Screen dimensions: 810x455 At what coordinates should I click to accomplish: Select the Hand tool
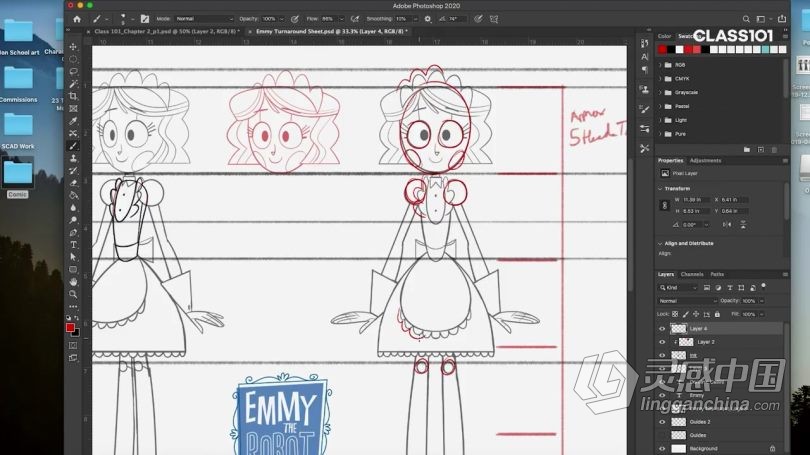tap(73, 281)
